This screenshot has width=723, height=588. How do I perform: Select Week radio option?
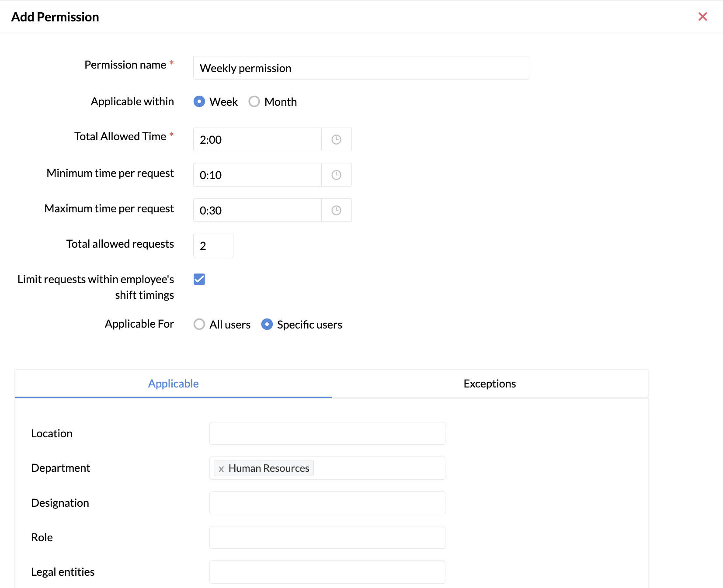click(x=199, y=101)
